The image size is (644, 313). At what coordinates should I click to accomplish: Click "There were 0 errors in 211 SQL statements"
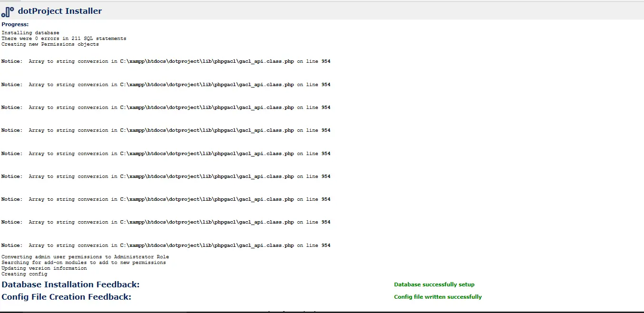(64, 39)
